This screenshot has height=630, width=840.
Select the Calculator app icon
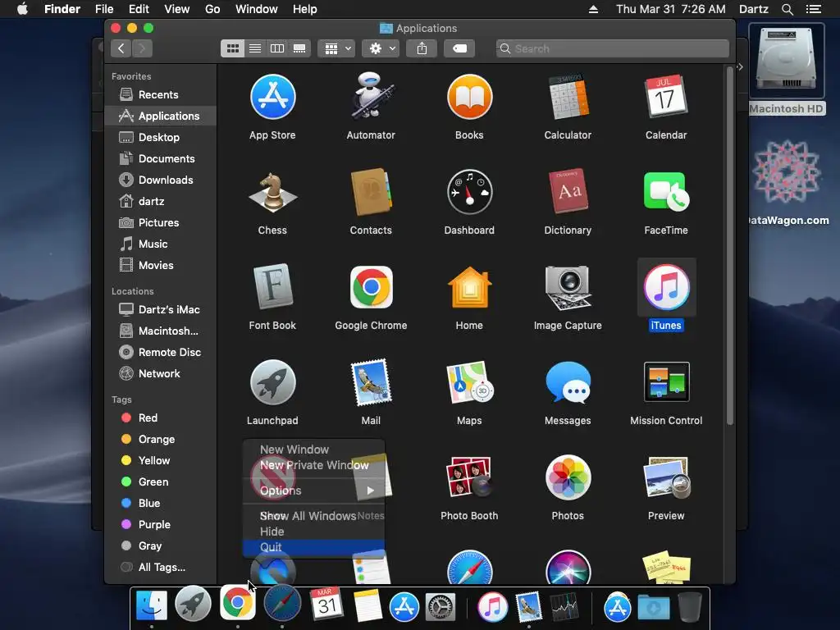tap(568, 97)
